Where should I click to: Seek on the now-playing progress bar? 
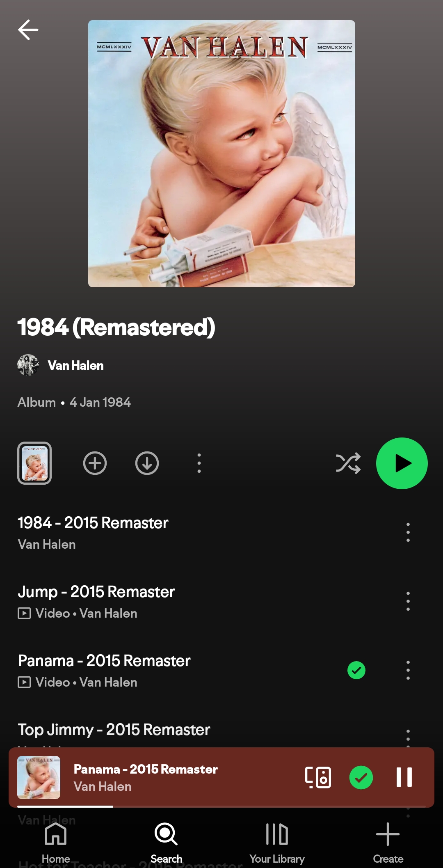[221, 806]
